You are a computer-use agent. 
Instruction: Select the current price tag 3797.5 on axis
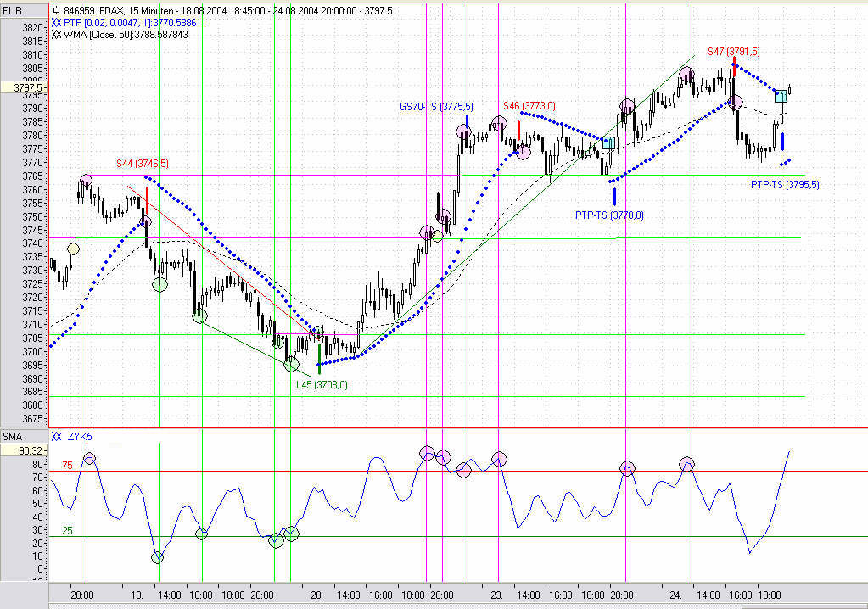(x=25, y=87)
